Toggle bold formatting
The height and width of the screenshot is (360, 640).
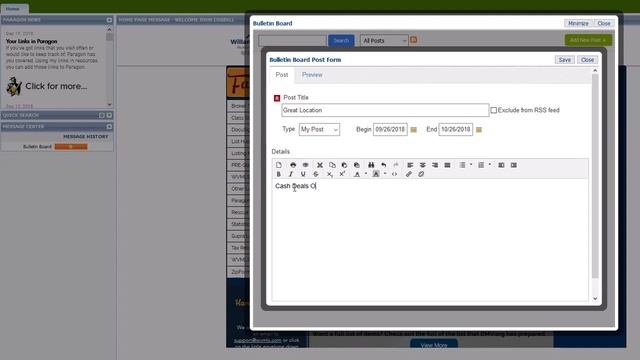coord(279,174)
